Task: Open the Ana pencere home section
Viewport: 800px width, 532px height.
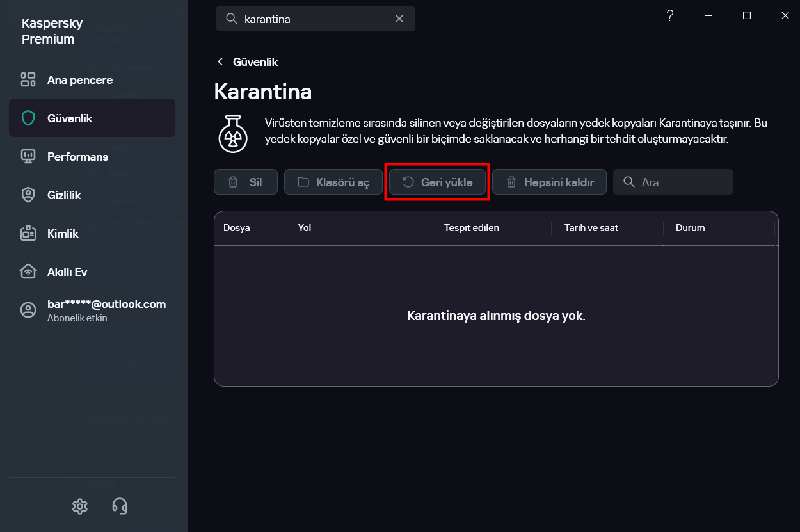Action: (x=92, y=80)
